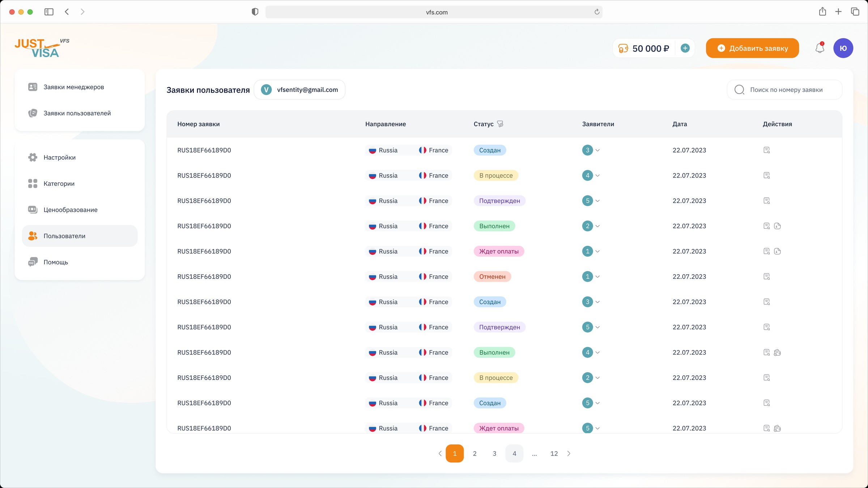
Task: Expand applicants of the Отменен request
Action: 597,277
